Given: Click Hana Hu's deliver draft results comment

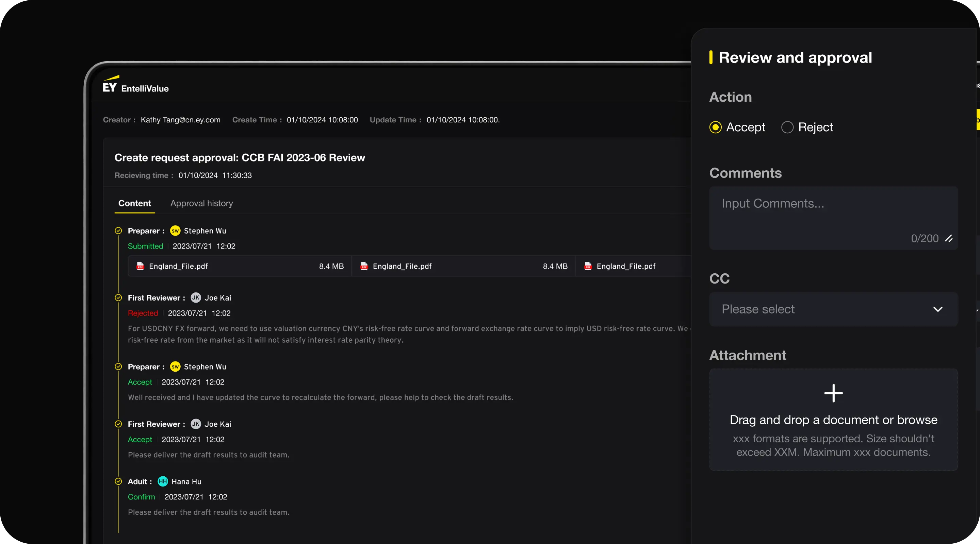Looking at the screenshot, I should [x=209, y=512].
